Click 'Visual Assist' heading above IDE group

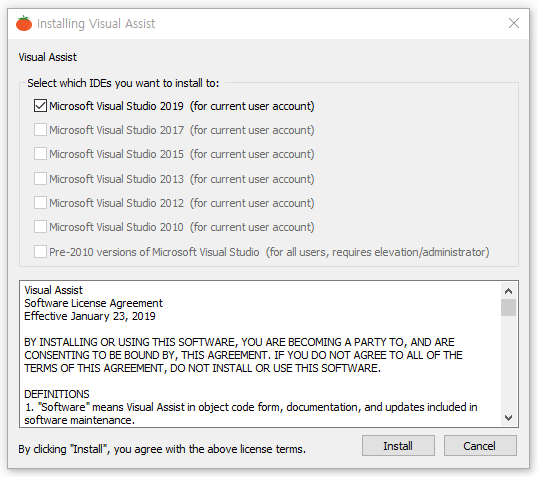47,57
